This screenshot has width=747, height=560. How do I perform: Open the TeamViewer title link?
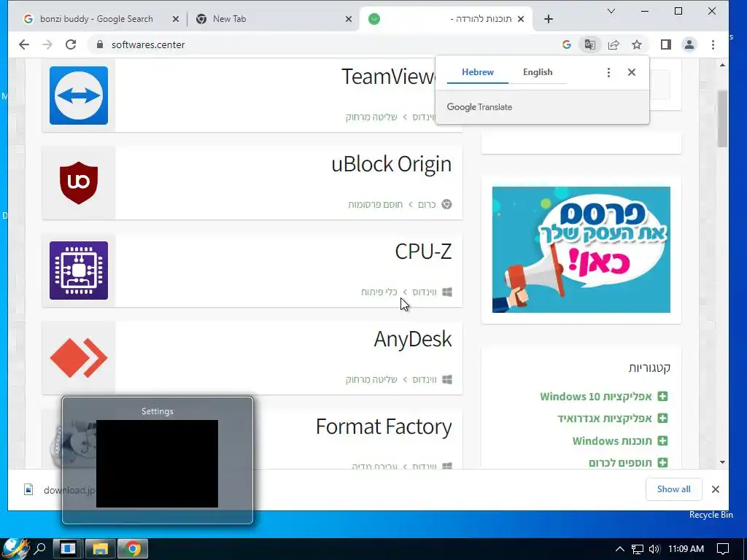[x=389, y=77]
